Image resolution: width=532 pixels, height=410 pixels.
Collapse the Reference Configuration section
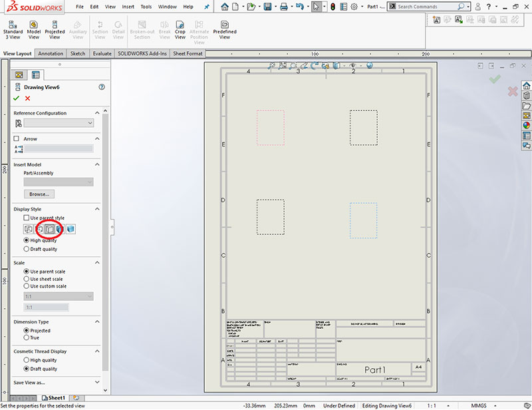pos(97,112)
